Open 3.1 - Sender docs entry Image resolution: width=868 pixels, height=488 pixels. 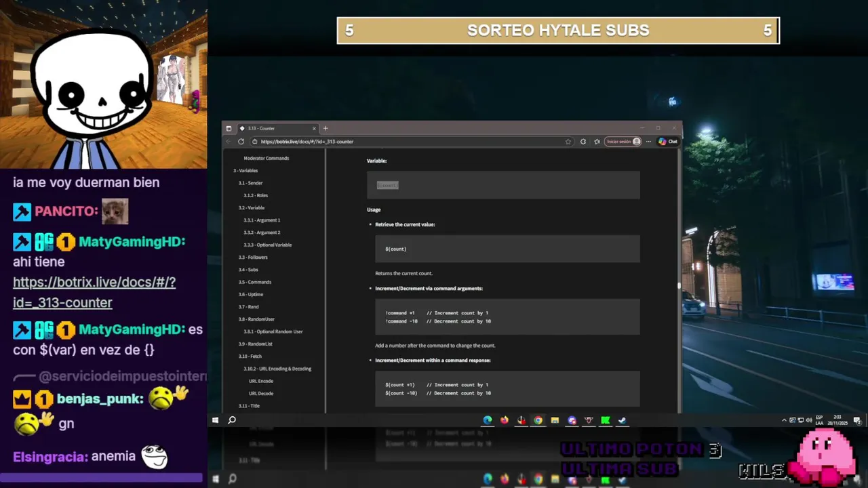click(x=250, y=183)
